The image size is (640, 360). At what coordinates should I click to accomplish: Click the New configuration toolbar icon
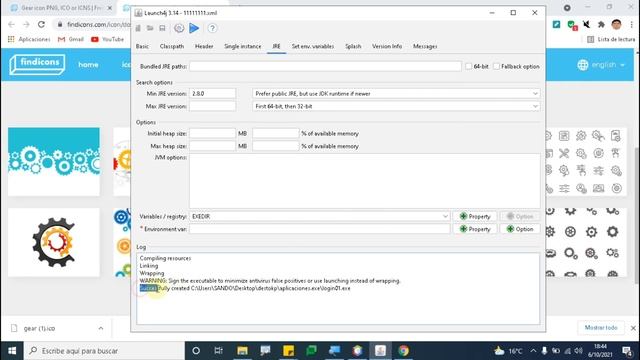point(138,28)
